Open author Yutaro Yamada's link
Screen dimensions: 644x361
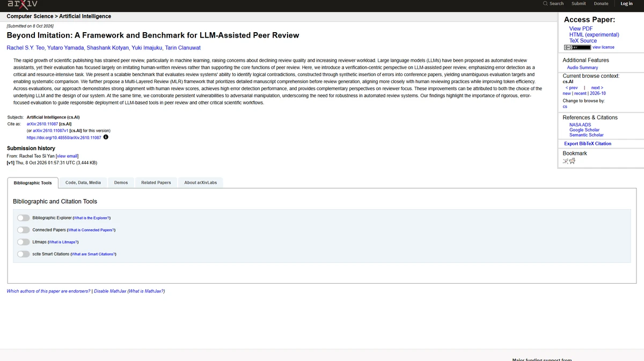tap(65, 48)
